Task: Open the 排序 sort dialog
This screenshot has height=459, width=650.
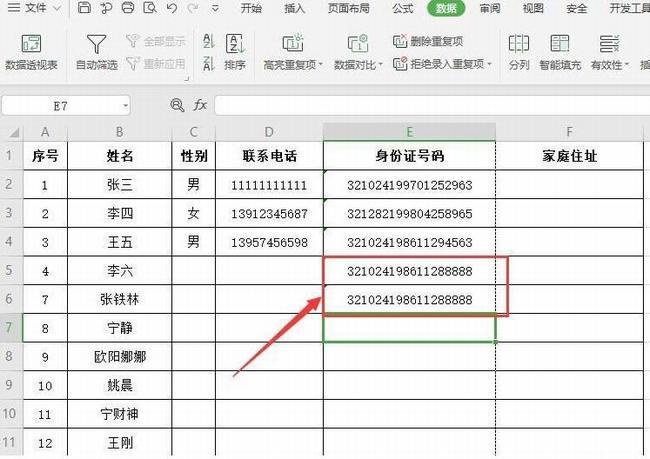Action: [235, 52]
